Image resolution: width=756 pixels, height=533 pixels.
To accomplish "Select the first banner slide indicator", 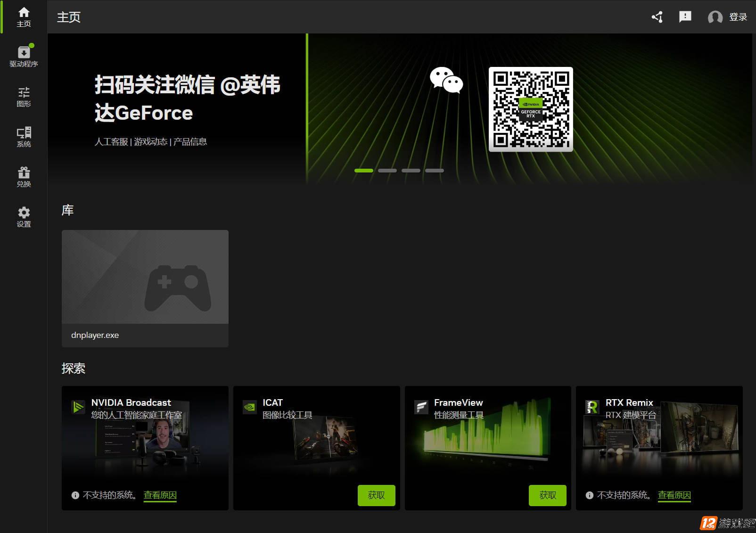I will pyautogui.click(x=364, y=171).
